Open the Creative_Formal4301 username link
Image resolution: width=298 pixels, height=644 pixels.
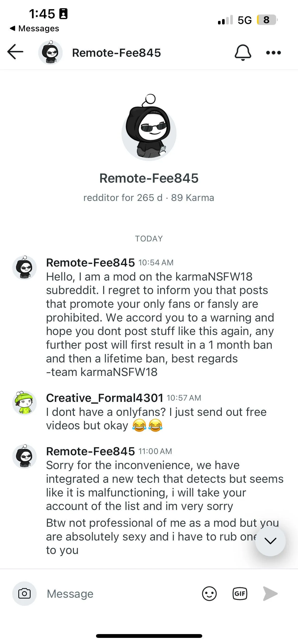[x=105, y=398]
